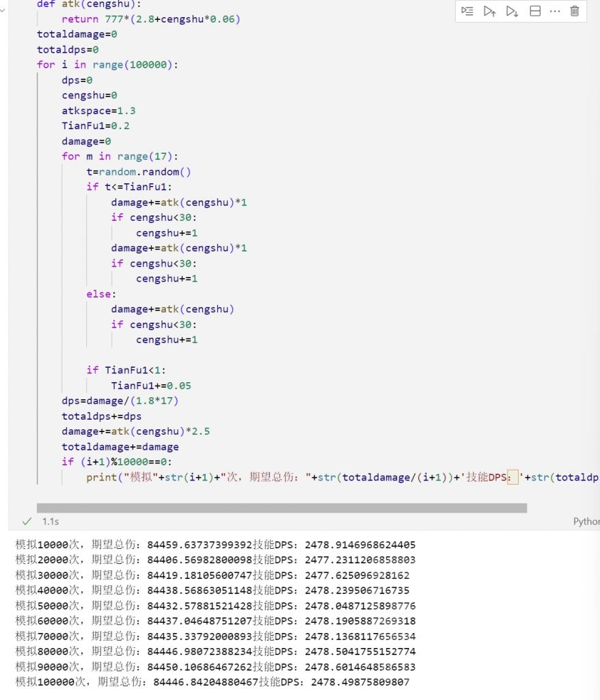Click the first output line 模拟10000次
This screenshot has height=700, width=600.
[103, 544]
